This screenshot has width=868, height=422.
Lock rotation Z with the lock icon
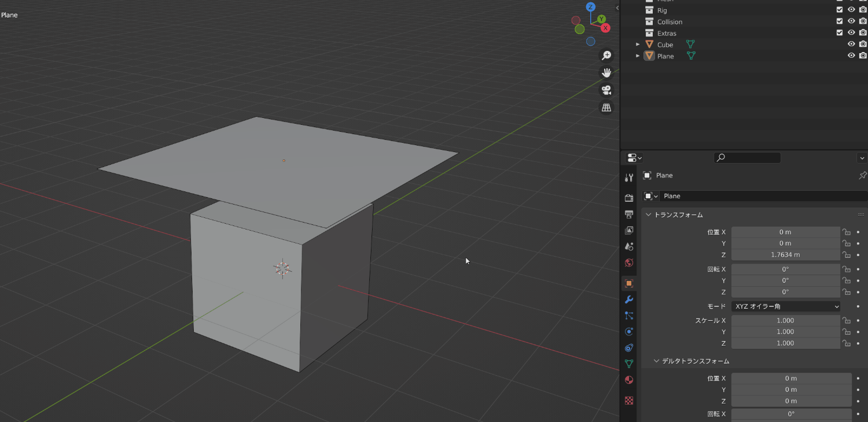pos(847,292)
